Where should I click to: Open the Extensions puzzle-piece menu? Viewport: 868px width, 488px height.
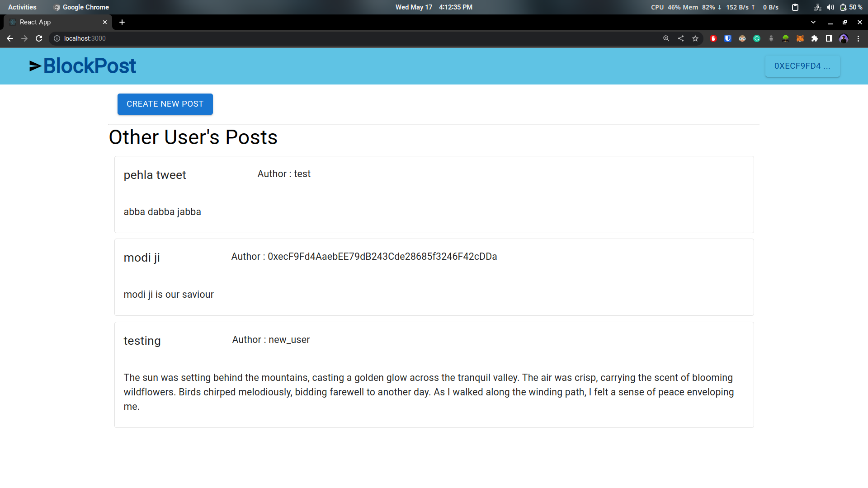click(x=814, y=38)
